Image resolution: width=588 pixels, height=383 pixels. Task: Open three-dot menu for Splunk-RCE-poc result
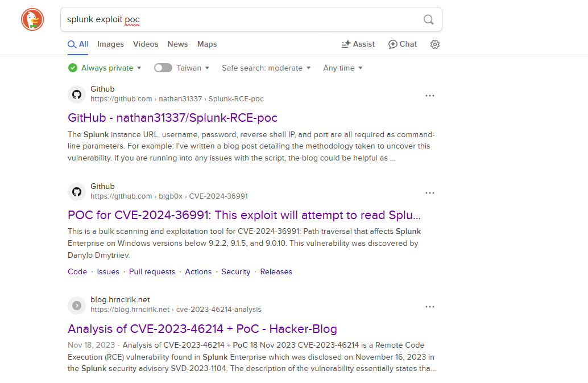coord(429,96)
